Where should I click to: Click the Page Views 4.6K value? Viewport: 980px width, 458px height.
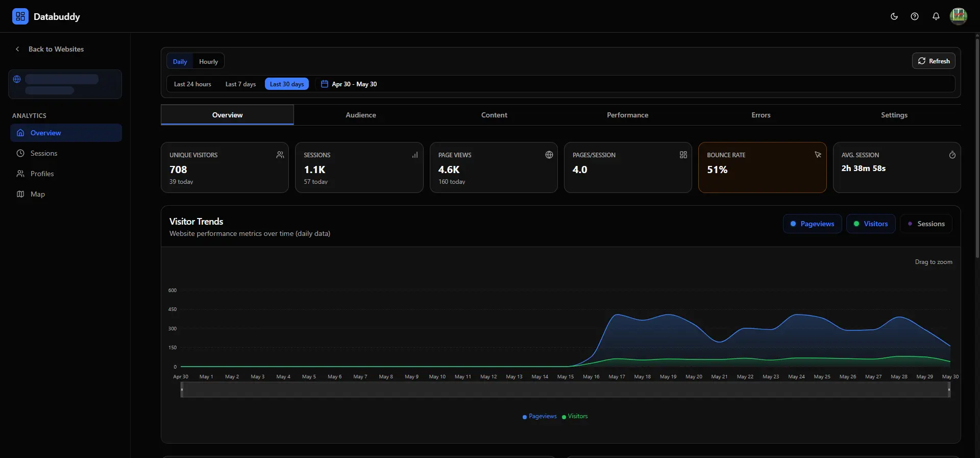[x=449, y=170]
